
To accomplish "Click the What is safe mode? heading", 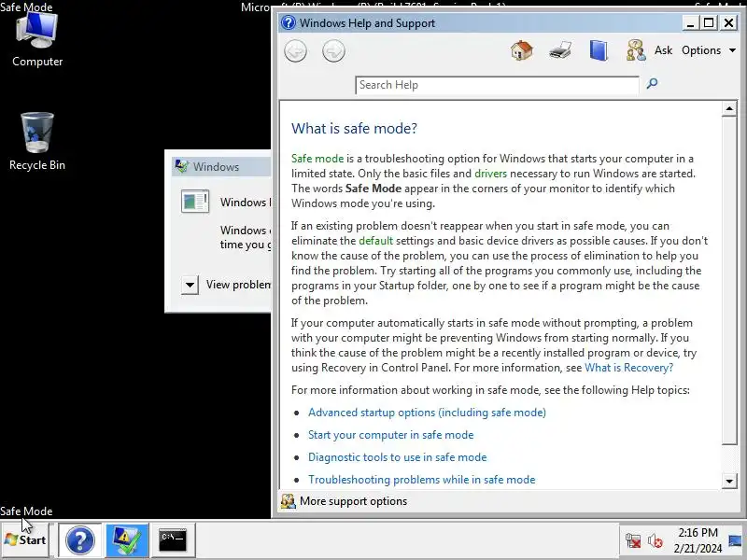I will tap(354, 128).
